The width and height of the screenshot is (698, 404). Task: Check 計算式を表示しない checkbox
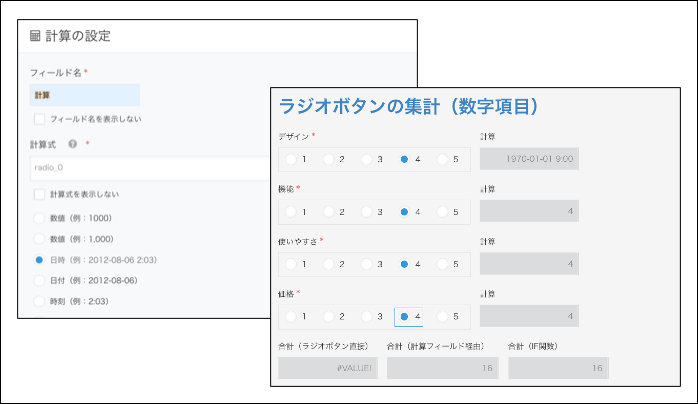(x=40, y=194)
